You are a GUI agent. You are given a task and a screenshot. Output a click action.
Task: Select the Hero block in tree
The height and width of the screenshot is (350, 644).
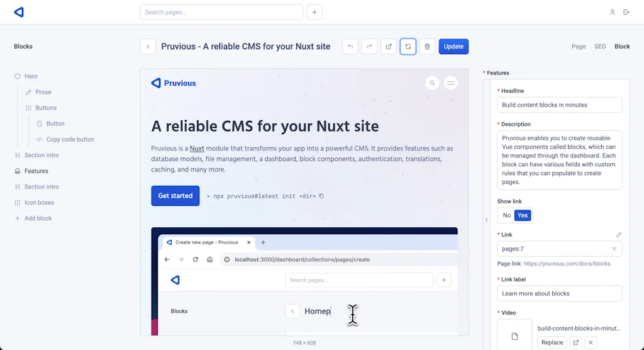(31, 76)
